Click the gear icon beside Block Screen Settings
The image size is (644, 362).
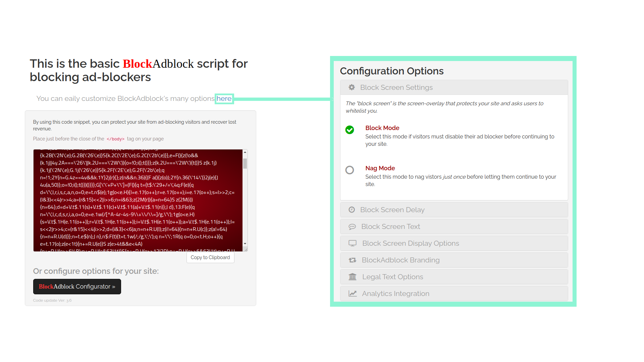point(352,87)
